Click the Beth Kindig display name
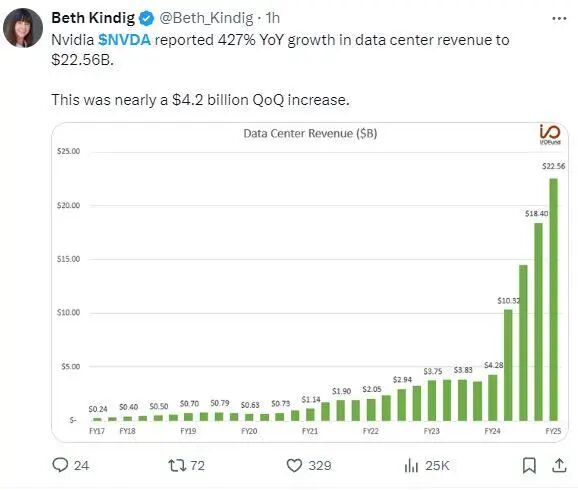The image size is (578, 490). click(x=93, y=18)
